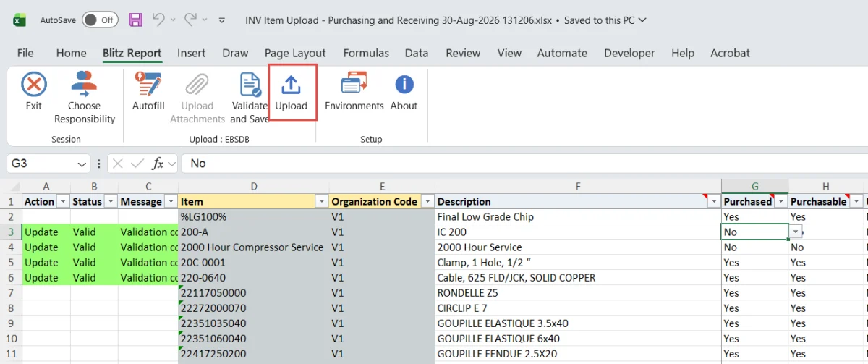Switch to the Formulas tab
Screen dimensions: 868x364
(366, 53)
